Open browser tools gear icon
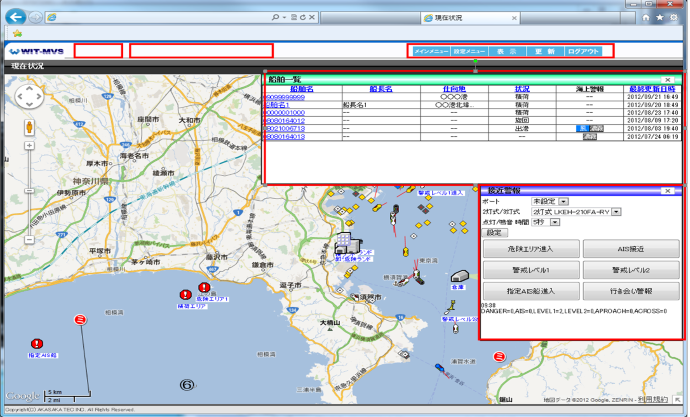 pyautogui.click(x=674, y=18)
